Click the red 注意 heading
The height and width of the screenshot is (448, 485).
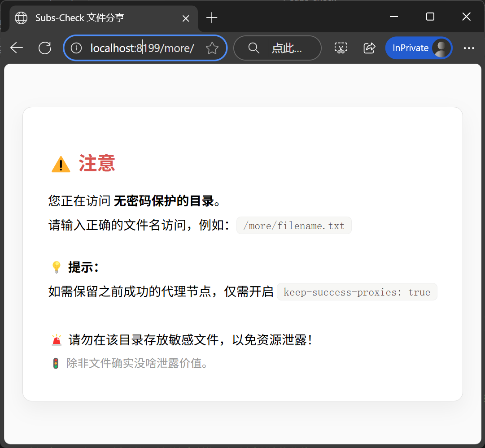point(97,163)
